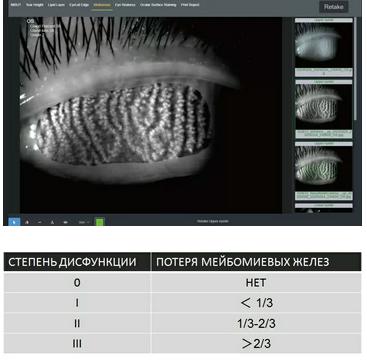Open the Print Report tab
367x361 pixels.
(190, 5)
